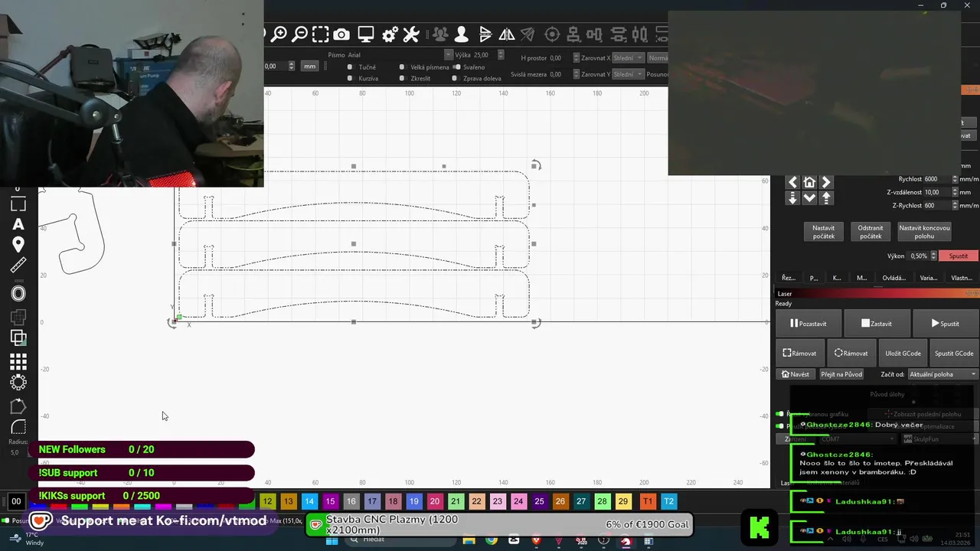Click the Nastavit počátek button
The image size is (980, 551).
824,232
